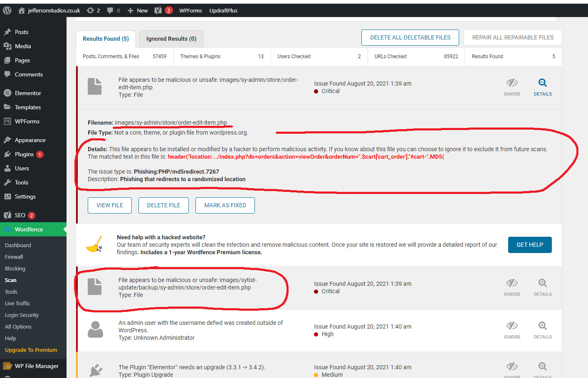Ignore the Elementor upgrade issue
The width and height of the screenshot is (588, 378).
(512, 369)
